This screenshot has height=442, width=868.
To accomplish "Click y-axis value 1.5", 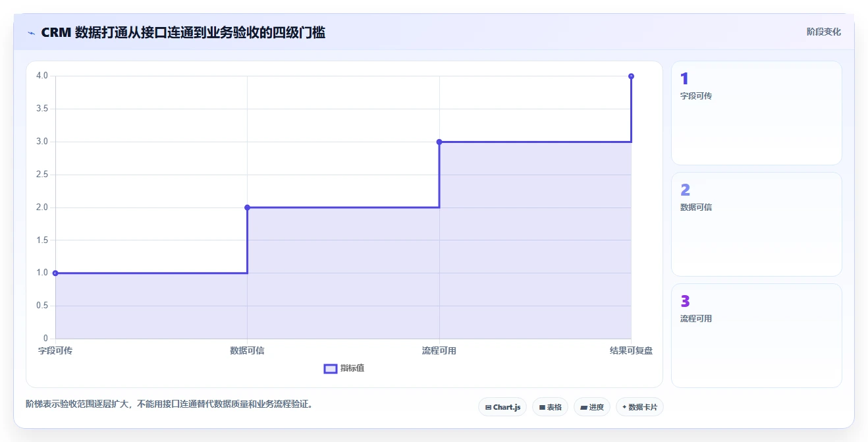I will point(42,240).
